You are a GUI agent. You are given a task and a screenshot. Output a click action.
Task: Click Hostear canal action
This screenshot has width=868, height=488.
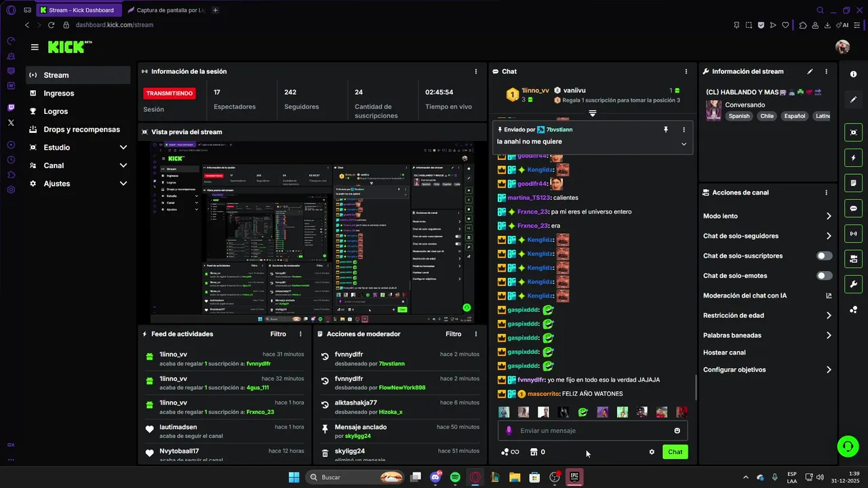[x=724, y=352]
